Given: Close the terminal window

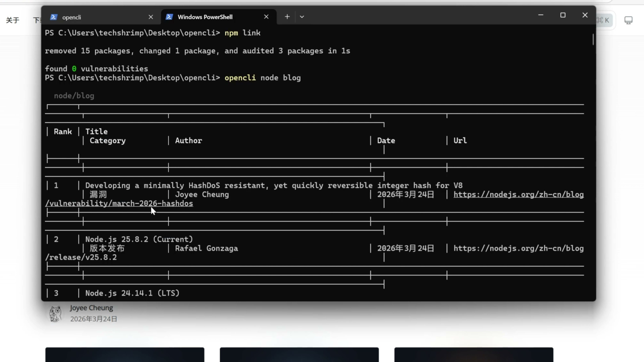Looking at the screenshot, I should [585, 15].
